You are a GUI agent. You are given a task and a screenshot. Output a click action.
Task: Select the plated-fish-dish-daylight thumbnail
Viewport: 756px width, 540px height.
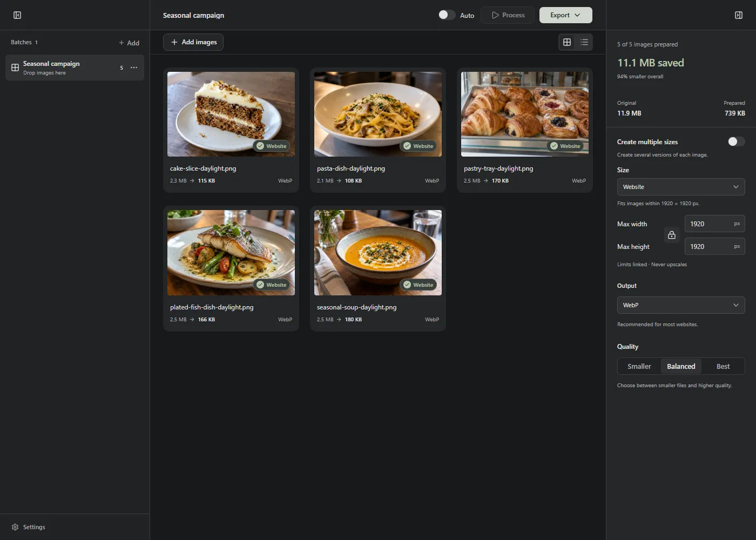(x=231, y=253)
